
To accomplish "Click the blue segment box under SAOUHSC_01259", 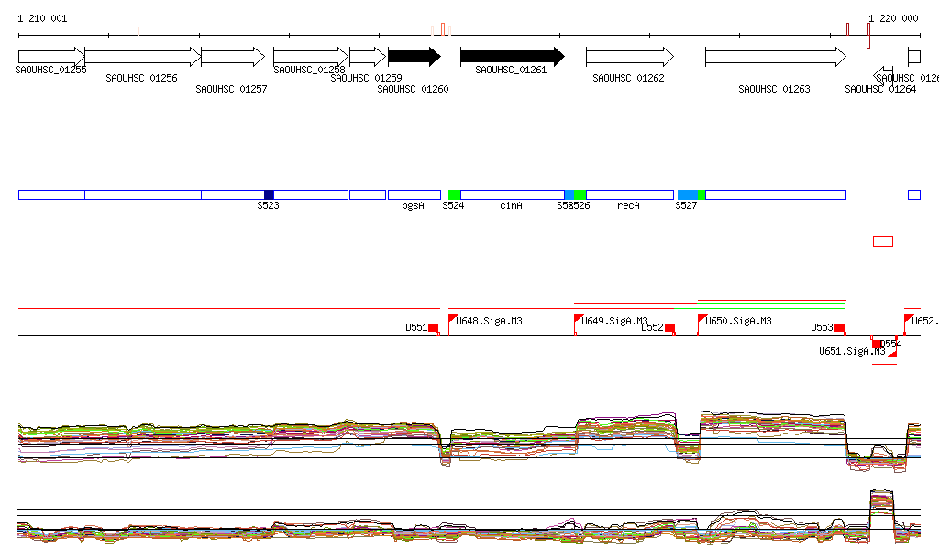I will coord(368,194).
